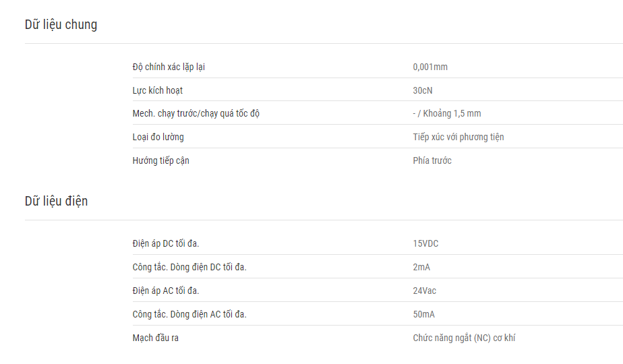Click the 2mA value
This screenshot has height=364, width=623.
pos(421,267)
